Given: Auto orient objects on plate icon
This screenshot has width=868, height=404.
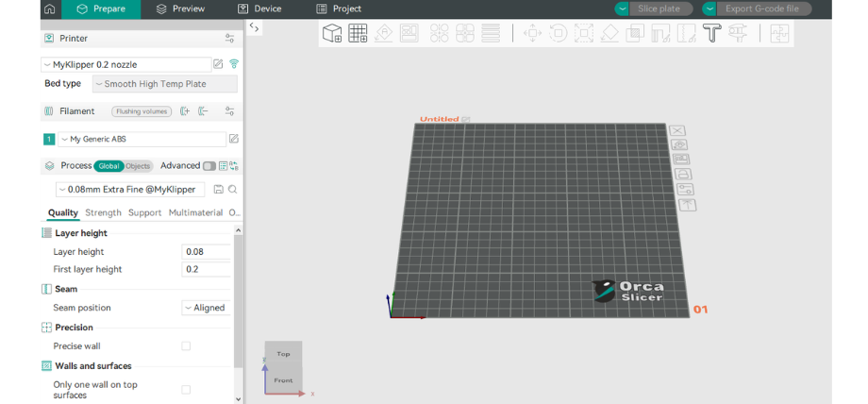Looking at the screenshot, I should pos(680,144).
